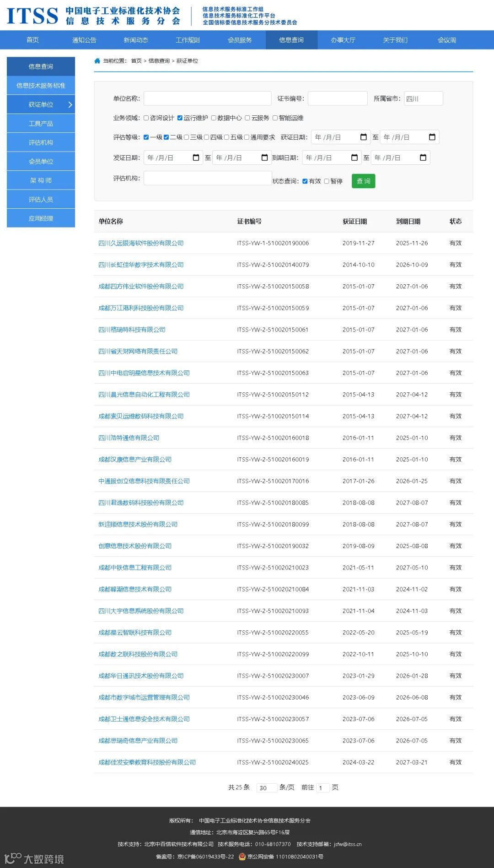Uncheck the 有效 status checkbox
The height and width of the screenshot is (868, 494).
pos(305,181)
